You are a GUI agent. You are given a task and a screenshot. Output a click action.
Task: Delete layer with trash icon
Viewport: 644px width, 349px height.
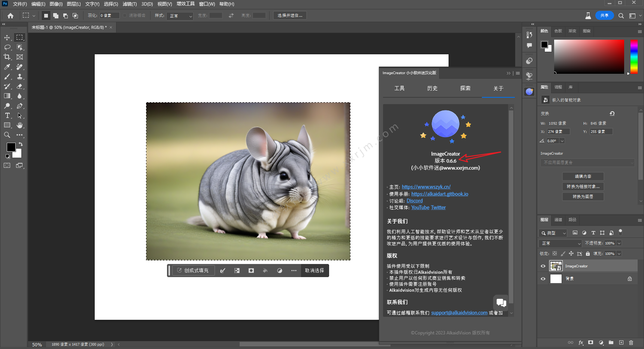(x=631, y=343)
